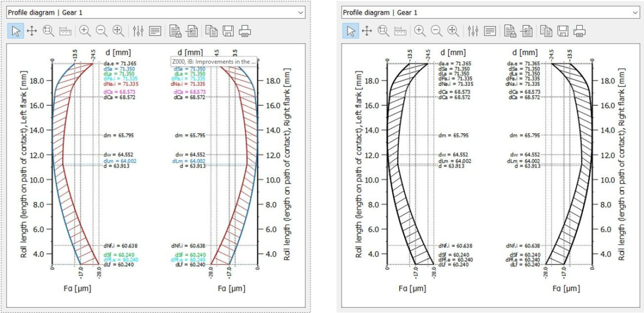The image size is (644, 313).
Task: Activate the pan move tool in left panel
Action: (x=32, y=31)
